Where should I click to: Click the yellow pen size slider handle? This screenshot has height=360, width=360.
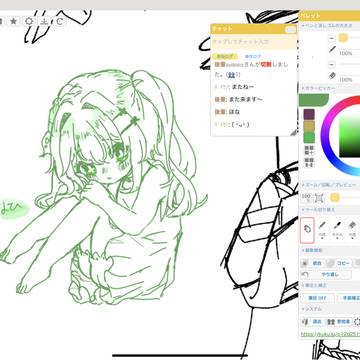pos(343,38)
